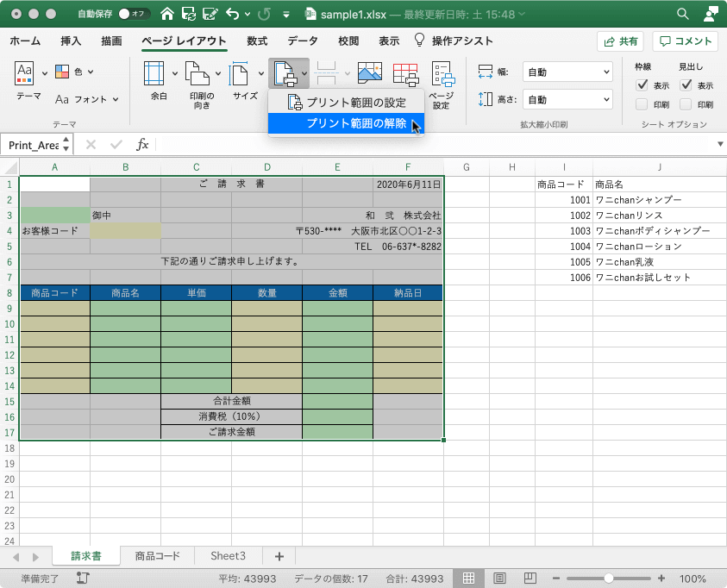Viewport: 727px width, 588px height.
Task: Switch to 商品コード sheet tab
Action: (157, 556)
